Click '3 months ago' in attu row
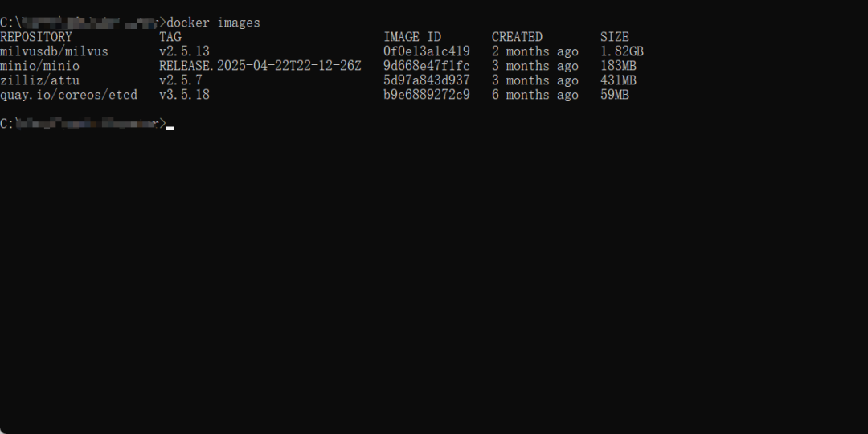The image size is (868, 434). (x=534, y=80)
